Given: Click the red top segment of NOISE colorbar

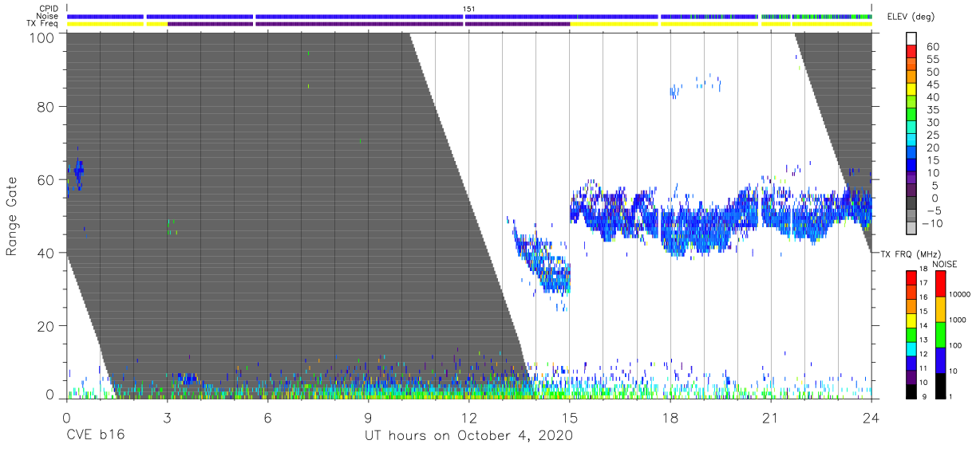Looking at the screenshot, I should tap(940, 284).
